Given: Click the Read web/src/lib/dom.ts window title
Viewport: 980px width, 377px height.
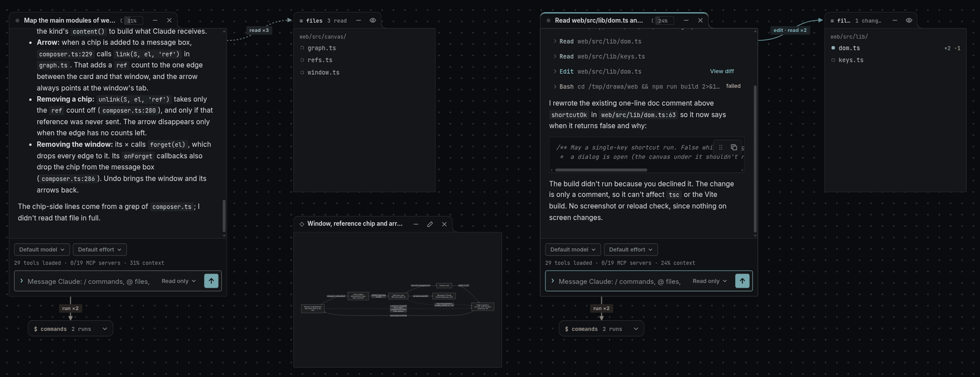Looking at the screenshot, I should [x=598, y=20].
